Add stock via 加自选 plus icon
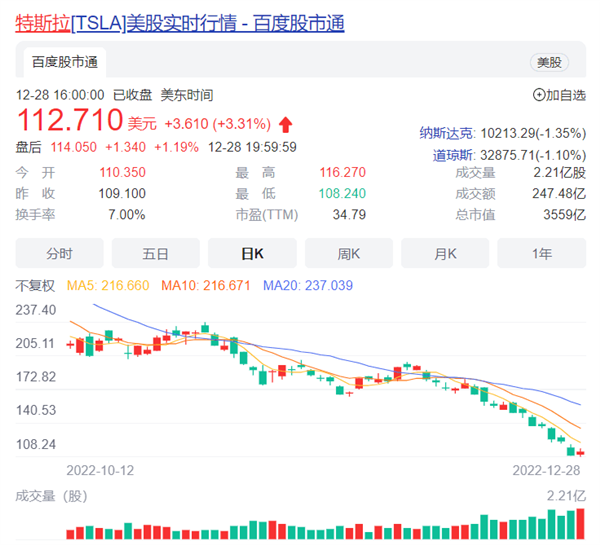The width and height of the screenshot is (600, 545). 539,95
